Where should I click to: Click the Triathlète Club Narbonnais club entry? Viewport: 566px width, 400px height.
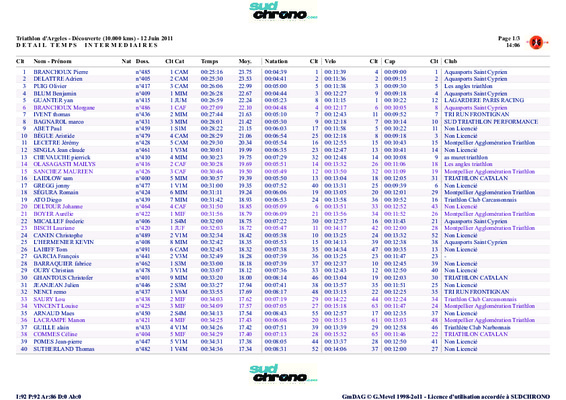(x=477, y=327)
